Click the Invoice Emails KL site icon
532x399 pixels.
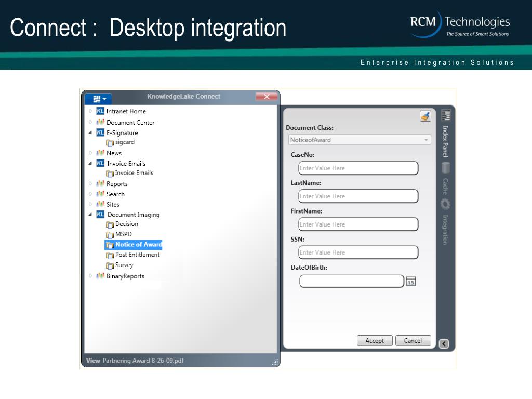[100, 163]
